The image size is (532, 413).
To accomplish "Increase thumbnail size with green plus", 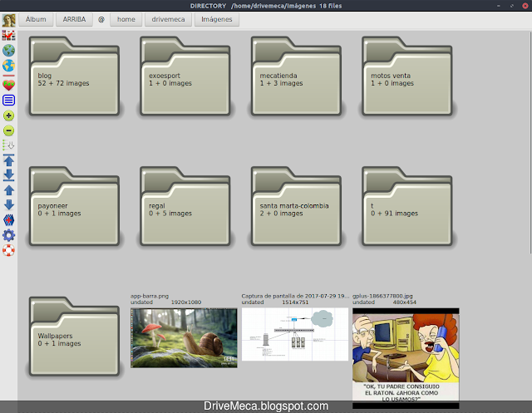I will [x=9, y=116].
